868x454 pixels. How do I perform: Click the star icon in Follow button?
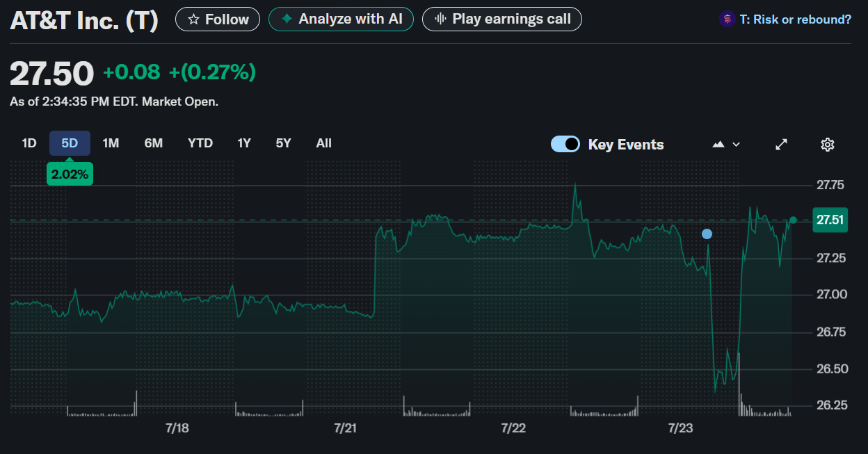194,19
